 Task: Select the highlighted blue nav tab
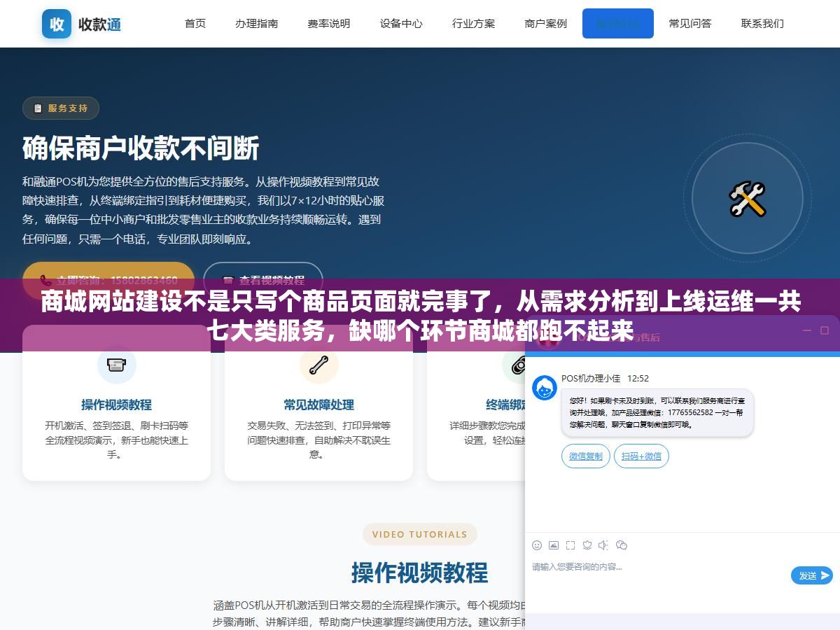pyautogui.click(x=618, y=23)
